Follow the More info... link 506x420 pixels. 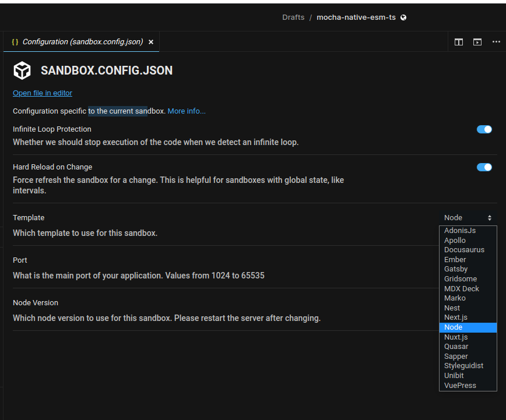(x=187, y=111)
